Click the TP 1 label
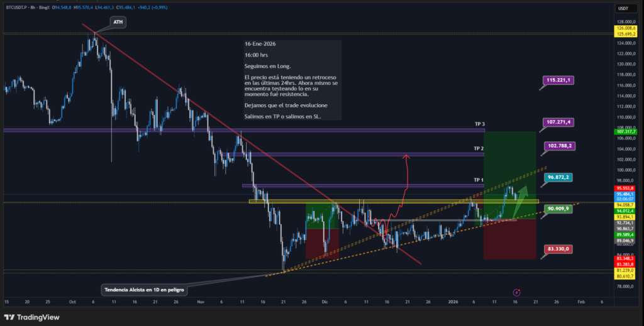Screen dimensions: 644x326 479,180
